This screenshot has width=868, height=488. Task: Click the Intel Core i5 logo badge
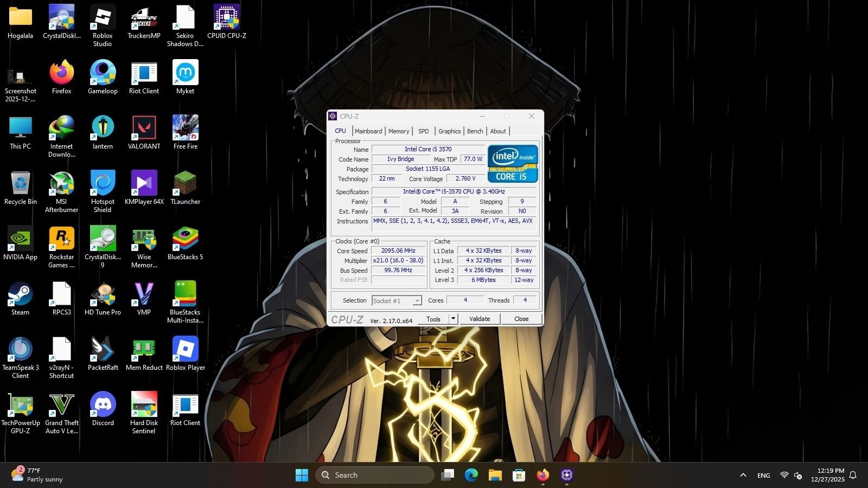513,163
